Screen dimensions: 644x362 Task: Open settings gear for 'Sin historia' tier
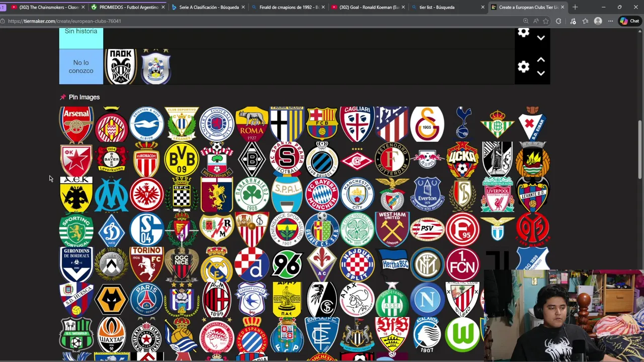524,33
